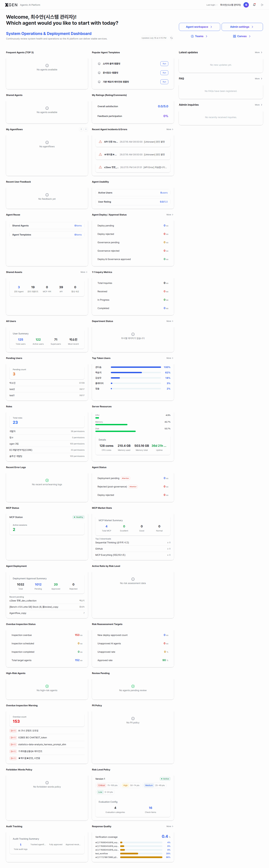Click check icon in Review Pending
Image resolution: width=269 pixels, height=868 pixels.
point(133,686)
